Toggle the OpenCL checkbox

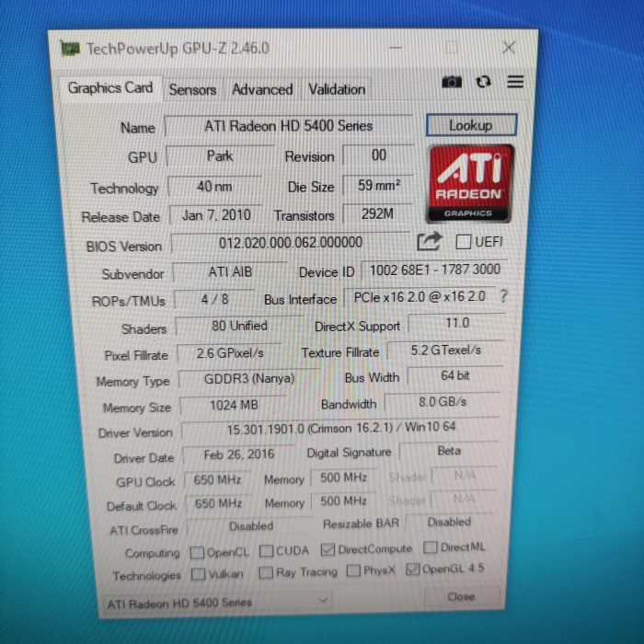[197, 552]
